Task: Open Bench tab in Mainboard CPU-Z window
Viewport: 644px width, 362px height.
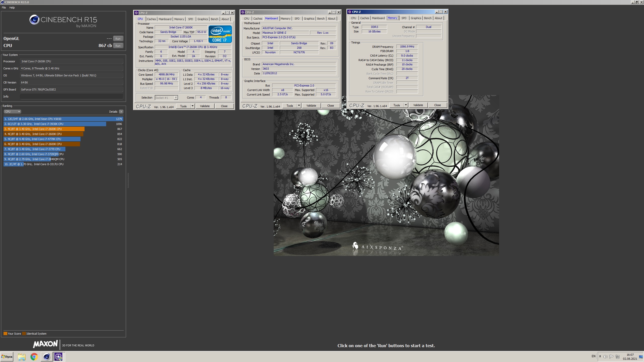Action: pyautogui.click(x=321, y=19)
